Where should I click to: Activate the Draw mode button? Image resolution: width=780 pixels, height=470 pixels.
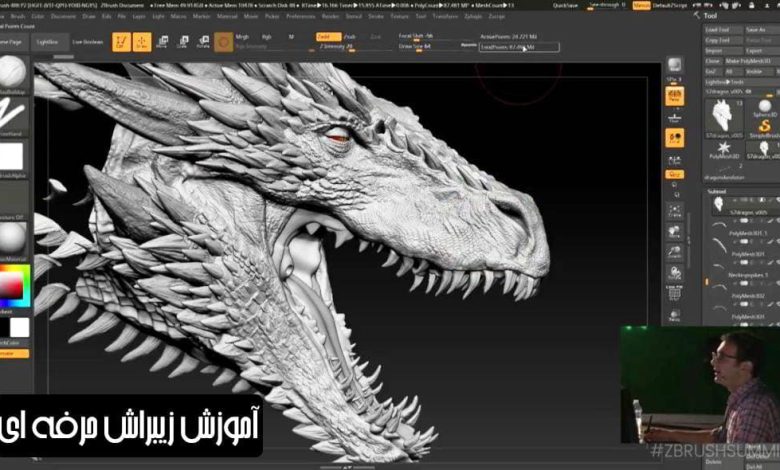142,42
